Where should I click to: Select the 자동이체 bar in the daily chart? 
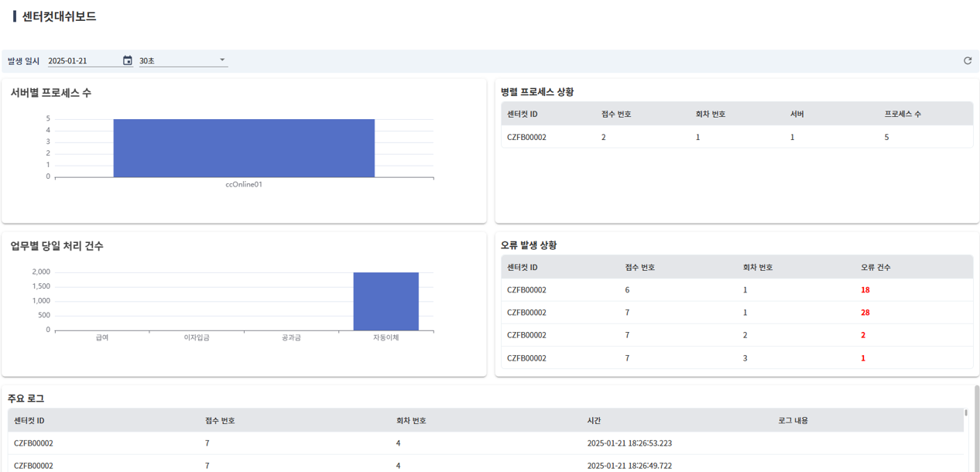(x=385, y=302)
